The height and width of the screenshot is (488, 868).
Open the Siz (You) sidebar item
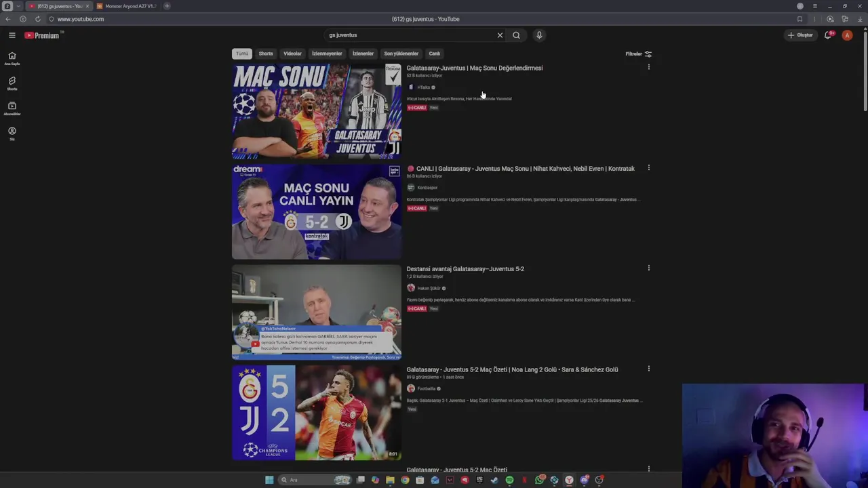pos(12,134)
